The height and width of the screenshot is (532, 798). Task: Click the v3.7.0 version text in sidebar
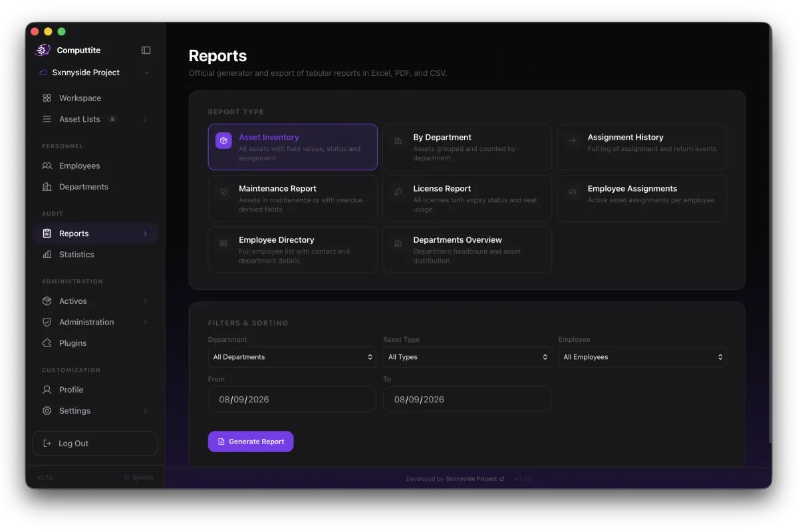click(45, 477)
